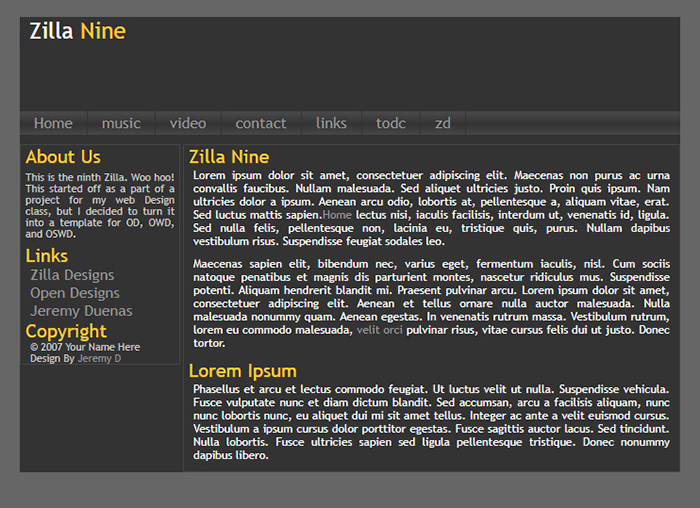Screen dimensions: 700x508
Task: Click the zd navigation item
Action: click(443, 123)
